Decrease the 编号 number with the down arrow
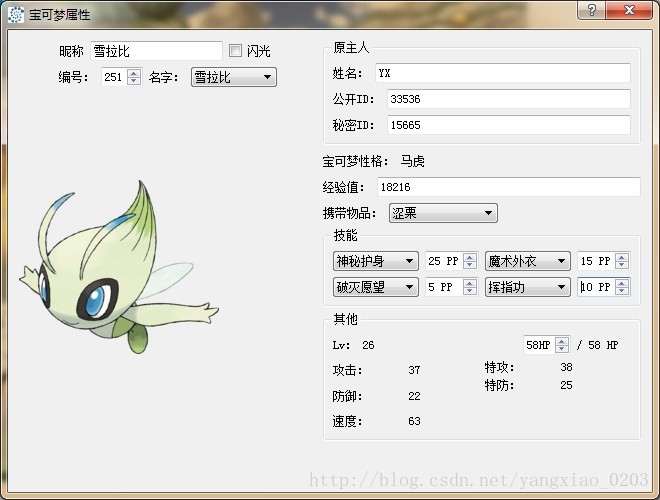 tap(134, 81)
